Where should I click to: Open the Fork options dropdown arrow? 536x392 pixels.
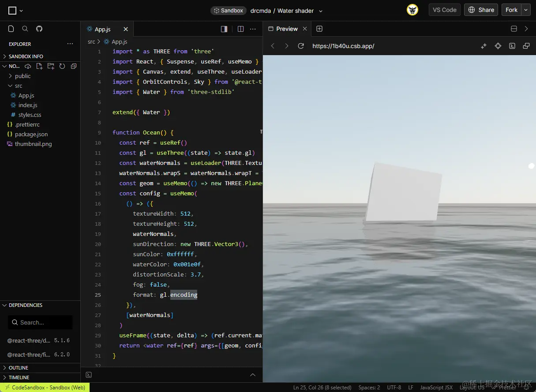pyautogui.click(x=526, y=10)
